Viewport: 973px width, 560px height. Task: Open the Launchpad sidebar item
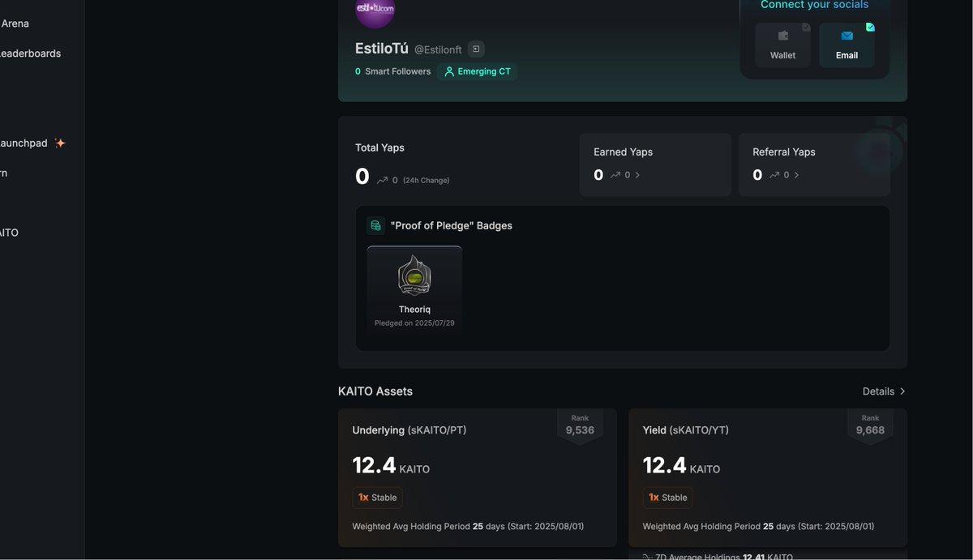pos(24,143)
